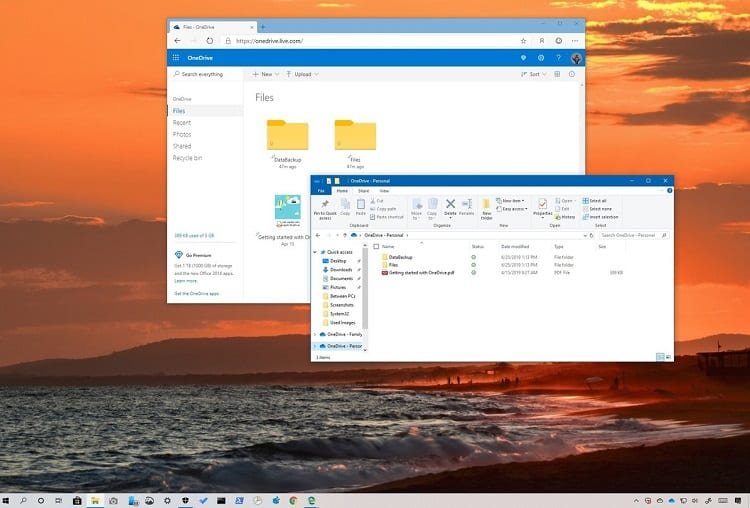Open OneDrive settings gear in blue header
This screenshot has width=750, height=508.
tap(541, 58)
